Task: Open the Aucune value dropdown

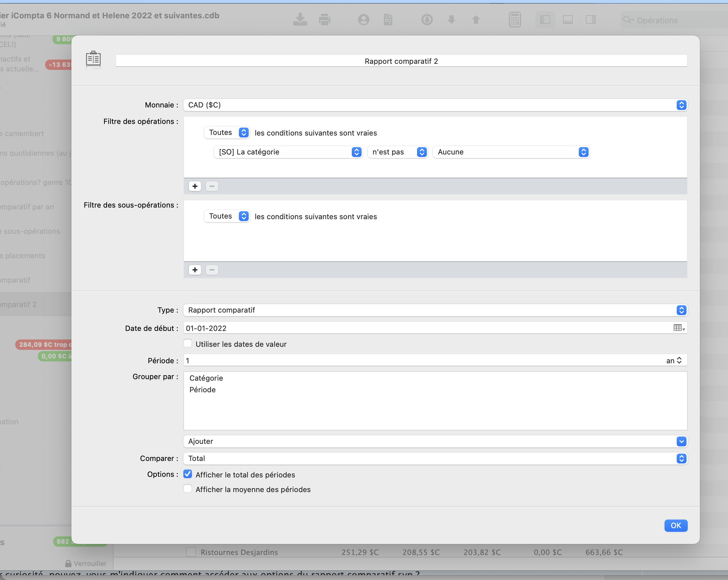Action: click(511, 152)
